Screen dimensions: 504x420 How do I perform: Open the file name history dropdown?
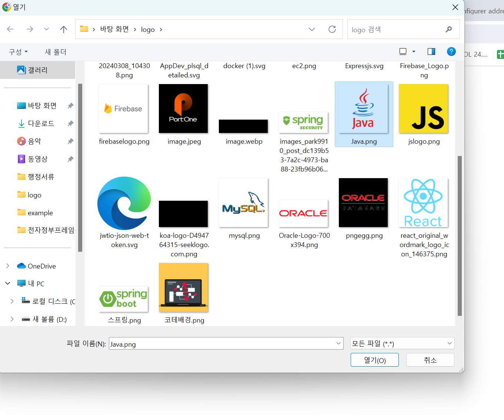pos(338,343)
